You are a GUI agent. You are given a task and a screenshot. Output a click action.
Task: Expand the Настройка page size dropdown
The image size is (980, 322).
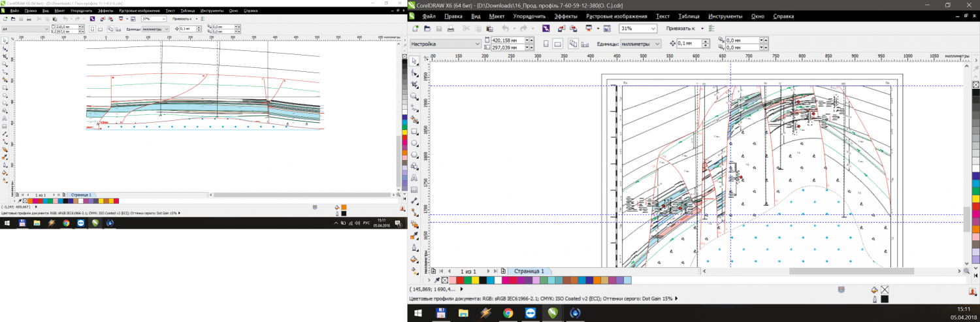476,44
